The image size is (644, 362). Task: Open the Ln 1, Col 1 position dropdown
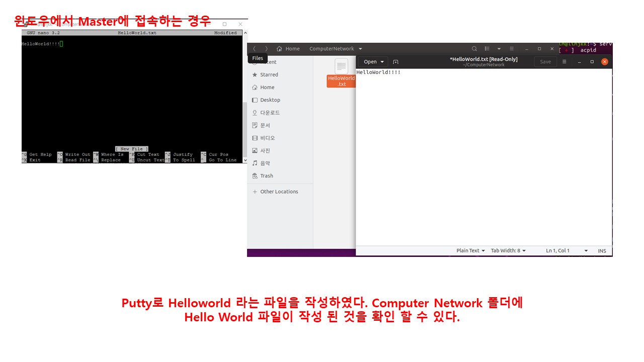click(x=567, y=250)
